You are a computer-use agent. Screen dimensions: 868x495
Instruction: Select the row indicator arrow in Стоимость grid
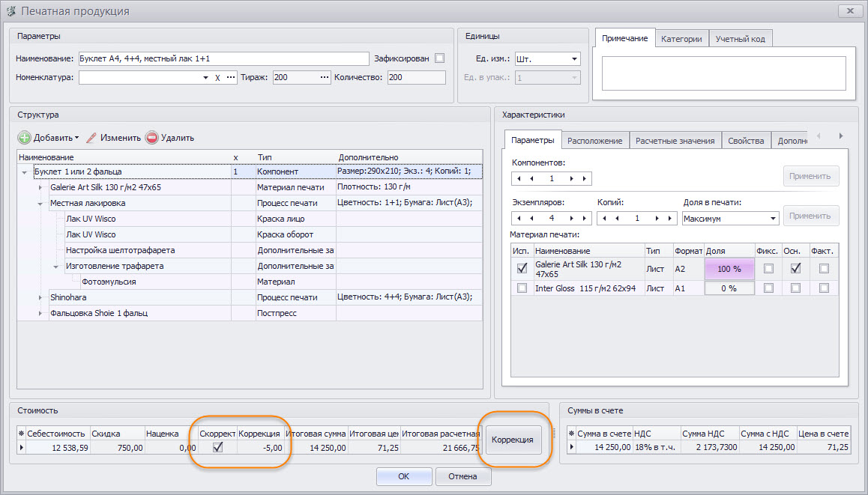[22, 447]
